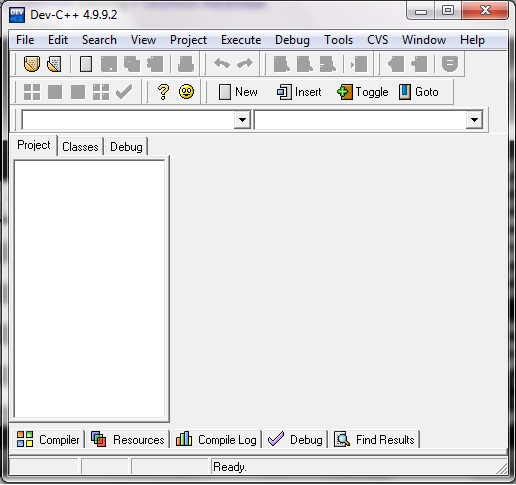Open the CVS menu
This screenshot has height=485, width=516.
[x=377, y=40]
